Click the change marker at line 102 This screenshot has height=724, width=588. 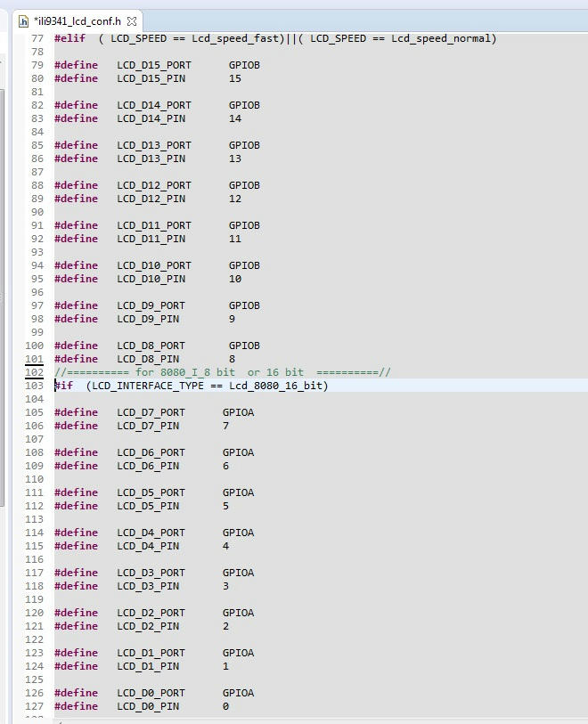point(34,372)
